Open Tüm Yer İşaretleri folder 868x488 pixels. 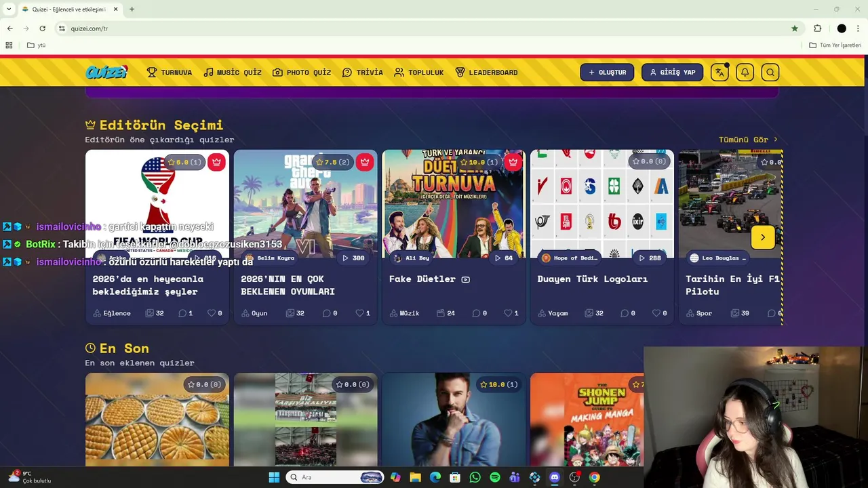coord(835,45)
